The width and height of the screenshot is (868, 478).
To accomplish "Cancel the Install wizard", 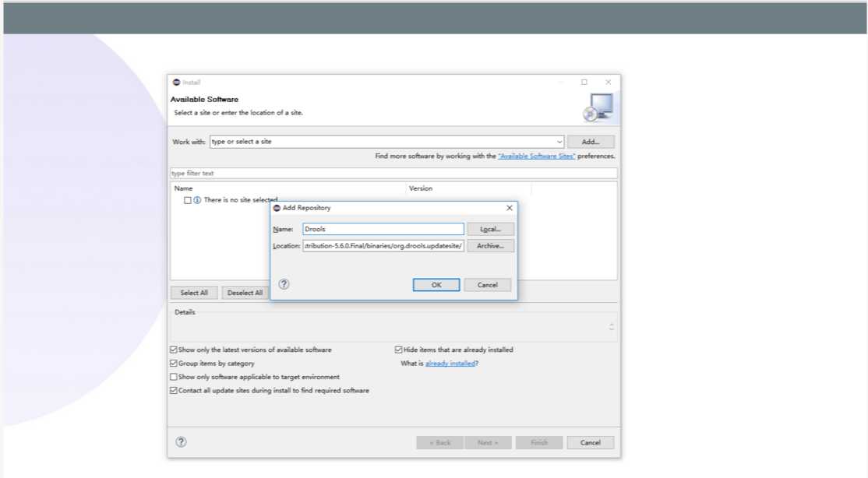I will point(590,443).
